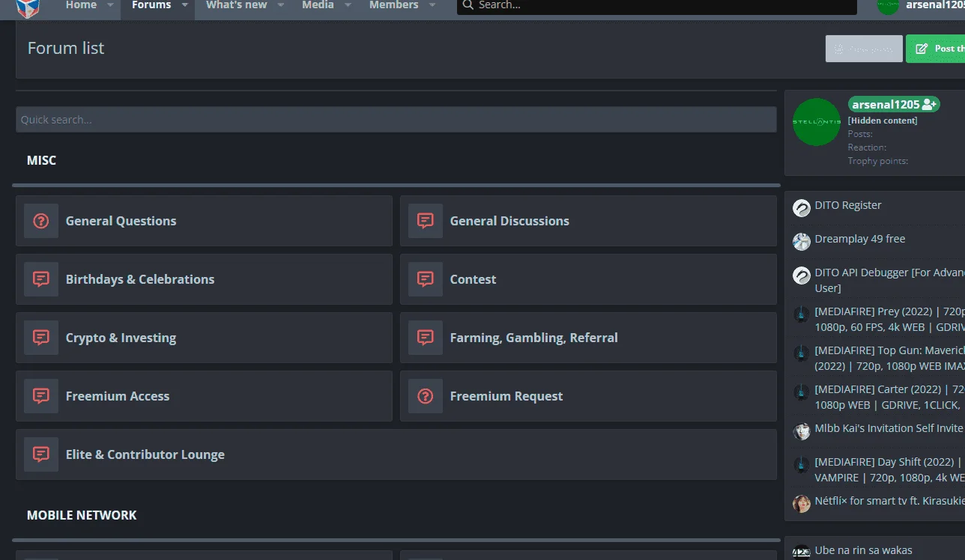Expand the Home menu dropdown arrow
The image size is (965, 560).
(110, 5)
